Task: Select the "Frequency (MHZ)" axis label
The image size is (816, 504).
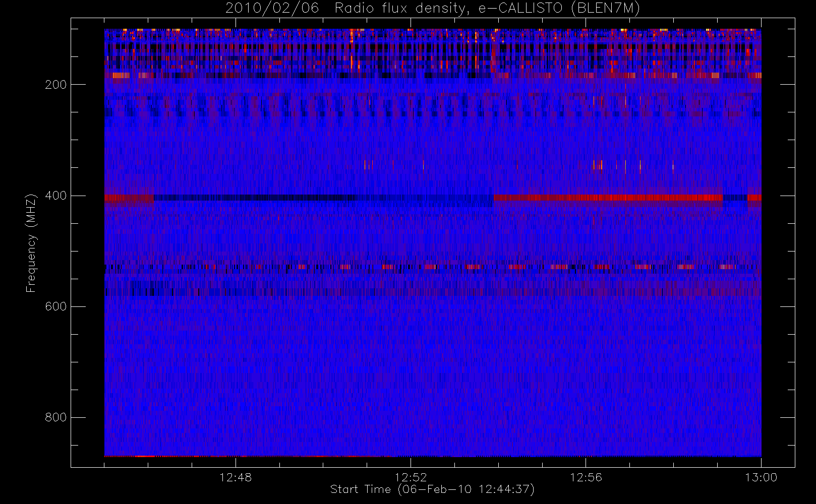Action: tap(31, 243)
